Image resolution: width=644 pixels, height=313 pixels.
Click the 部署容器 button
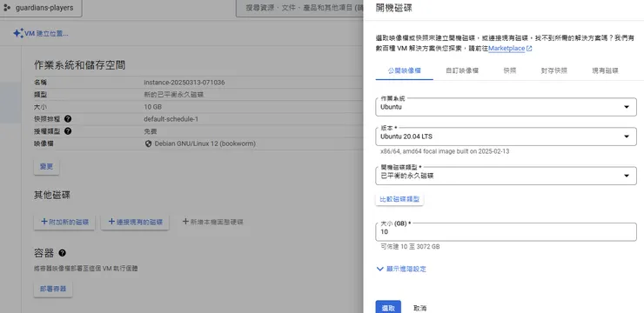coord(53,290)
